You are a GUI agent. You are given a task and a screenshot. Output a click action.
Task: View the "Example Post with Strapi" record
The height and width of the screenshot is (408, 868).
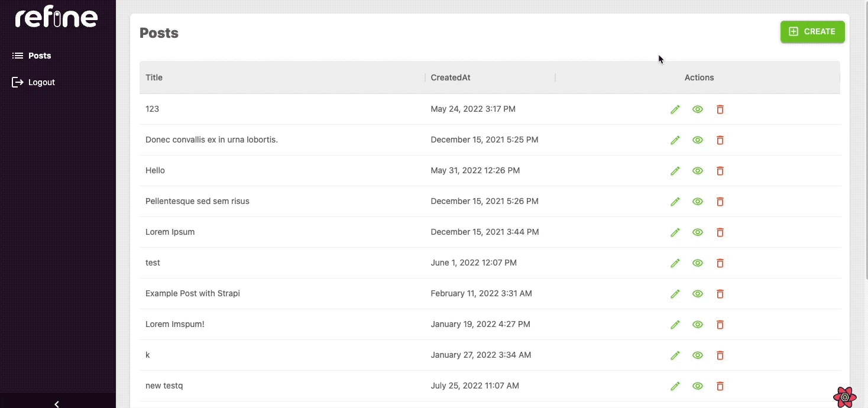click(x=698, y=294)
